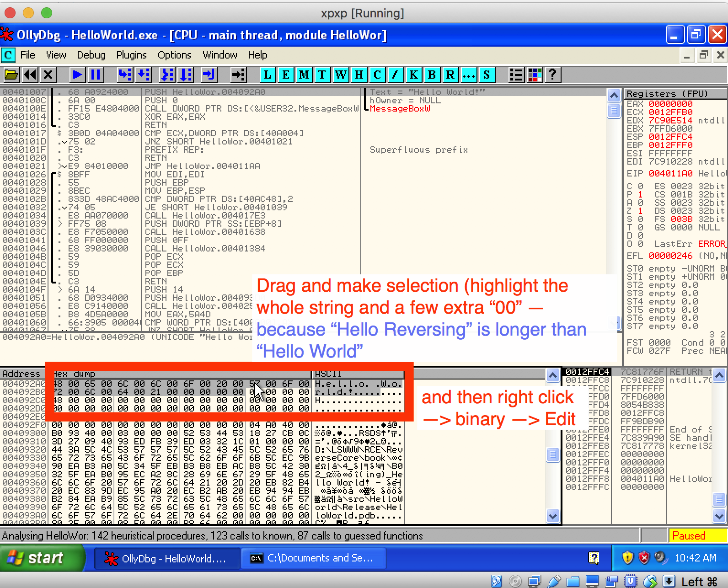Select stack address 0012FFC4 row
728x588 pixels.
tap(637, 372)
